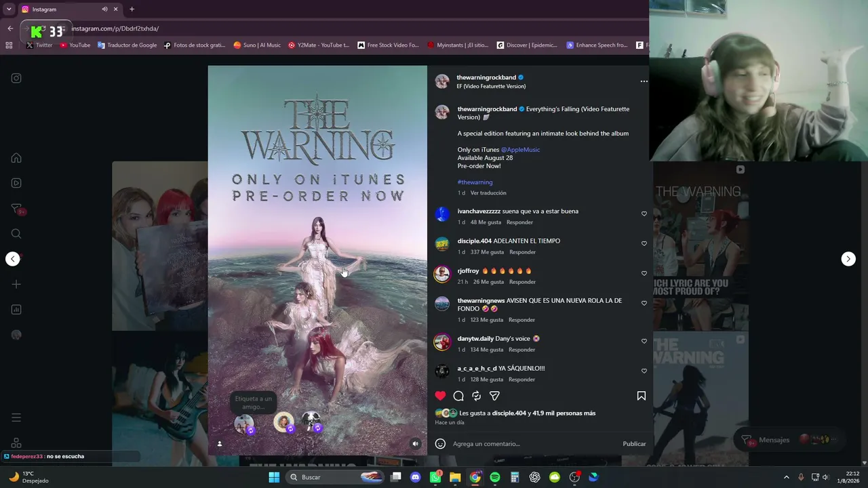Image resolution: width=868 pixels, height=488 pixels.
Task: Mute the video with the speaker button
Action: coord(416,444)
